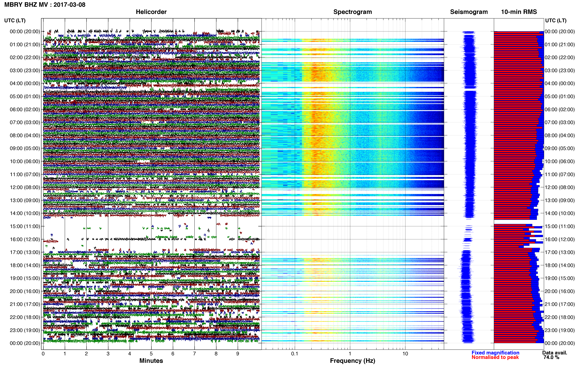The height and width of the screenshot is (368, 588).
Task: Click the left 'UTC (LT)' axis label
Action: pos(15,20)
